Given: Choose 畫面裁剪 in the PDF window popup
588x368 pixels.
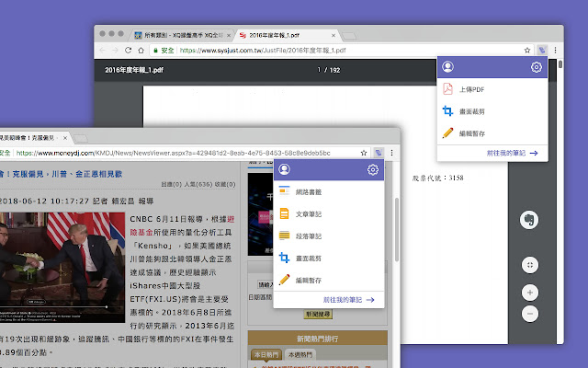Looking at the screenshot, I should click(471, 111).
